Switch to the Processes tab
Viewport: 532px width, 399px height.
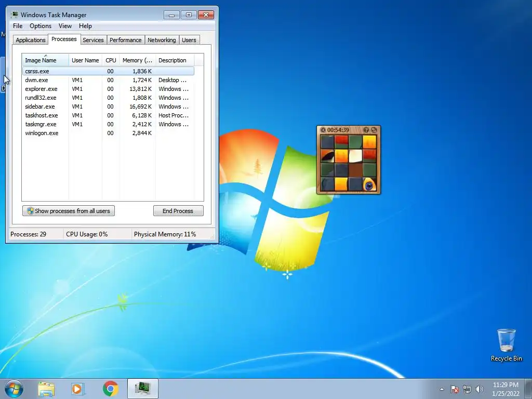[x=64, y=39]
